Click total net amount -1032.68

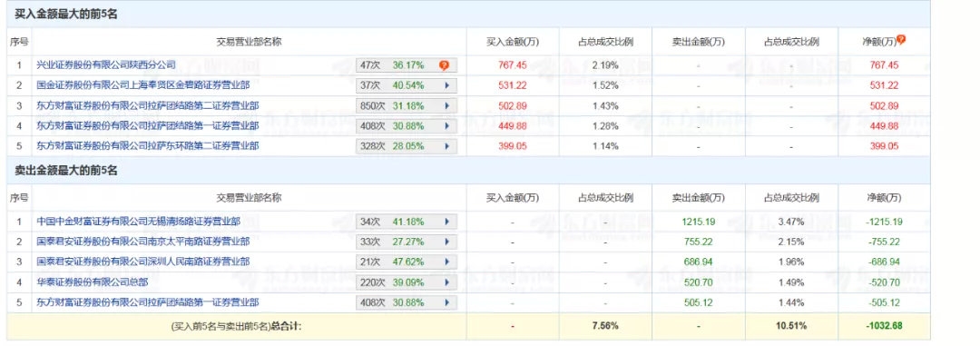click(884, 326)
